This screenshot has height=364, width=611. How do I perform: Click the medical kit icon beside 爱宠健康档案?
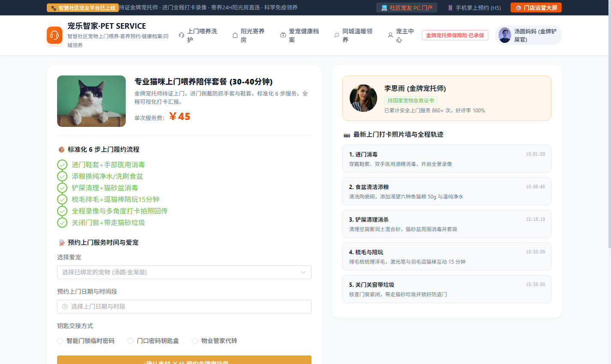coord(283,35)
